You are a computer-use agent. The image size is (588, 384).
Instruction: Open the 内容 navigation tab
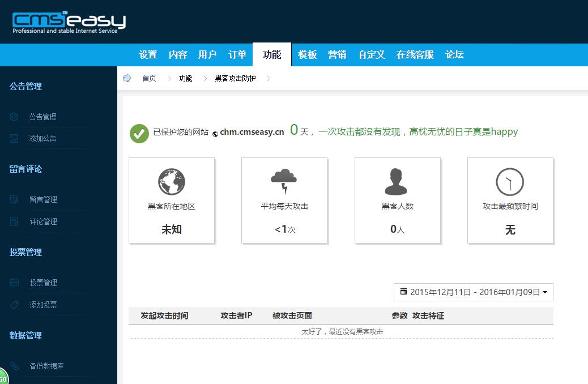(x=178, y=54)
